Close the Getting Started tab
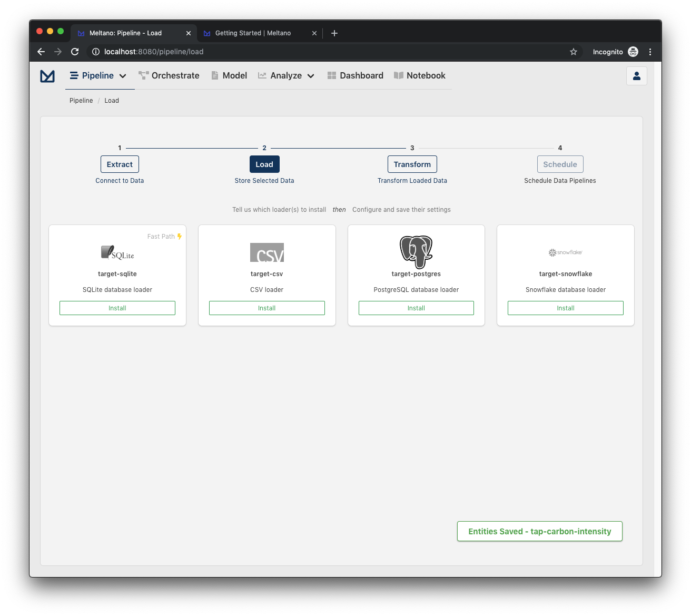 coord(314,33)
